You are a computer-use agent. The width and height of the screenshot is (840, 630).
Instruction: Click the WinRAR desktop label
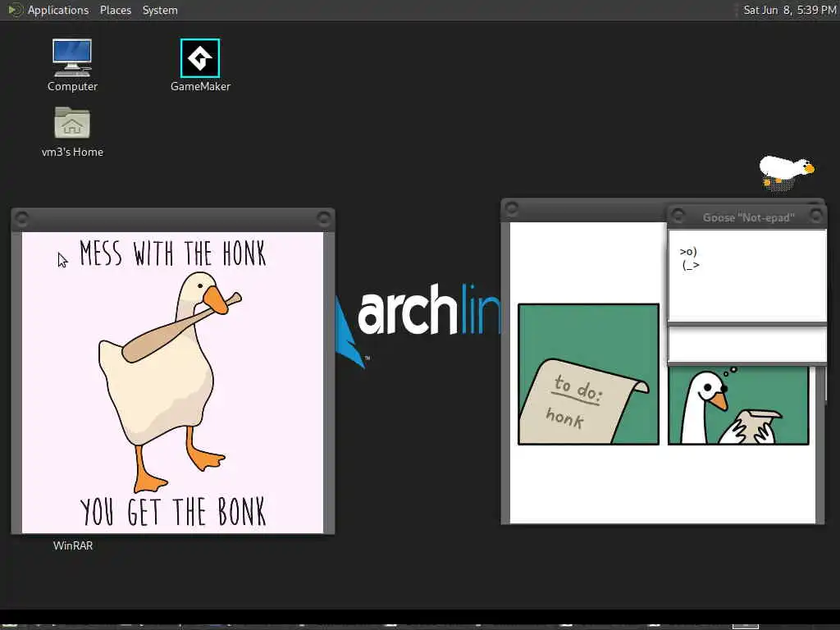(73, 546)
